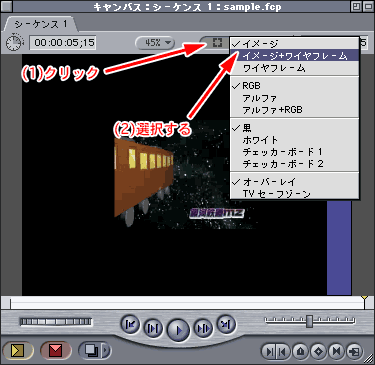The width and height of the screenshot is (375, 365).
Task: Toggle オーバーレイ display option
Action: 294,182
